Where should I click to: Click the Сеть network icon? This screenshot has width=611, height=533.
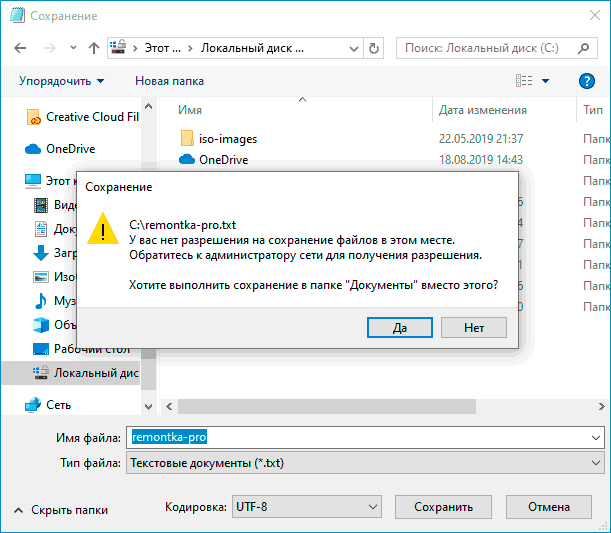click(x=33, y=405)
